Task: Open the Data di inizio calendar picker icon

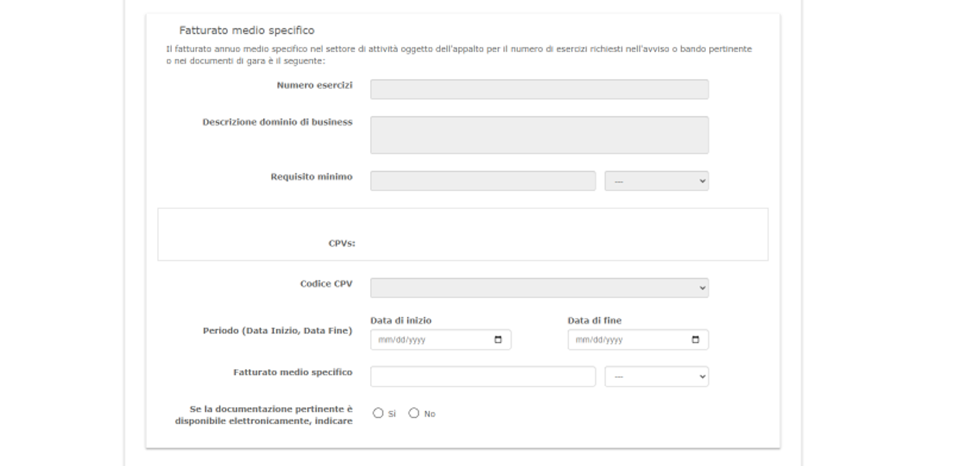Action: [498, 340]
